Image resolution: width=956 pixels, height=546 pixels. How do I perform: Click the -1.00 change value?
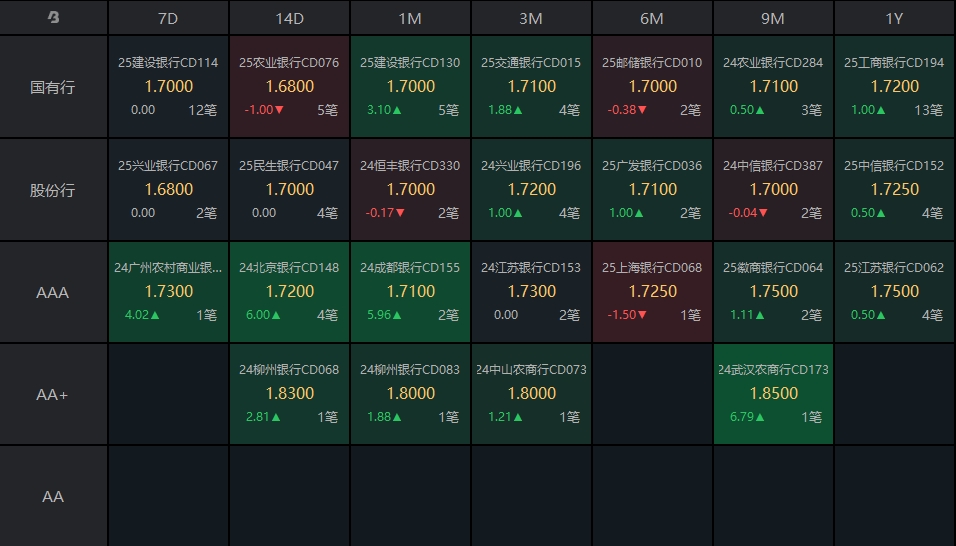click(264, 110)
